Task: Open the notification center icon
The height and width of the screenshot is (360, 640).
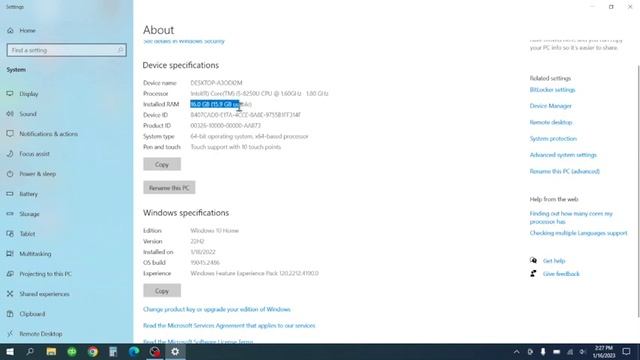Action: [x=627, y=352]
